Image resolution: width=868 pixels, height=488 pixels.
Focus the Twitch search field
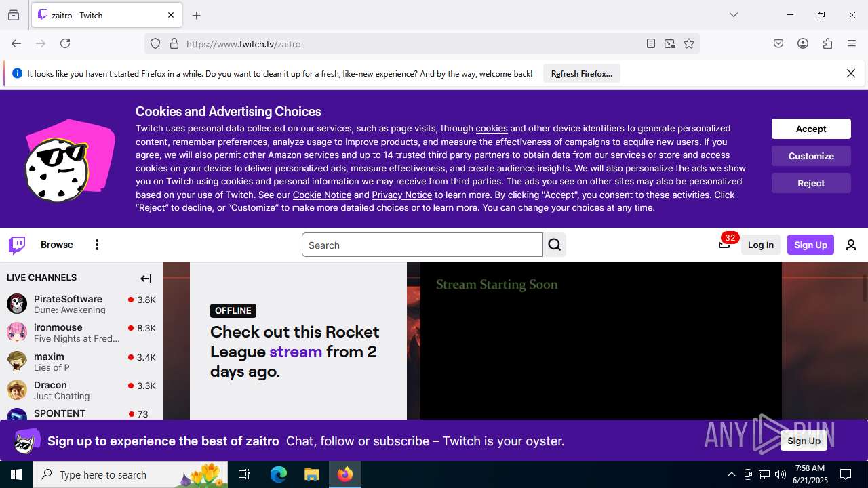click(422, 245)
